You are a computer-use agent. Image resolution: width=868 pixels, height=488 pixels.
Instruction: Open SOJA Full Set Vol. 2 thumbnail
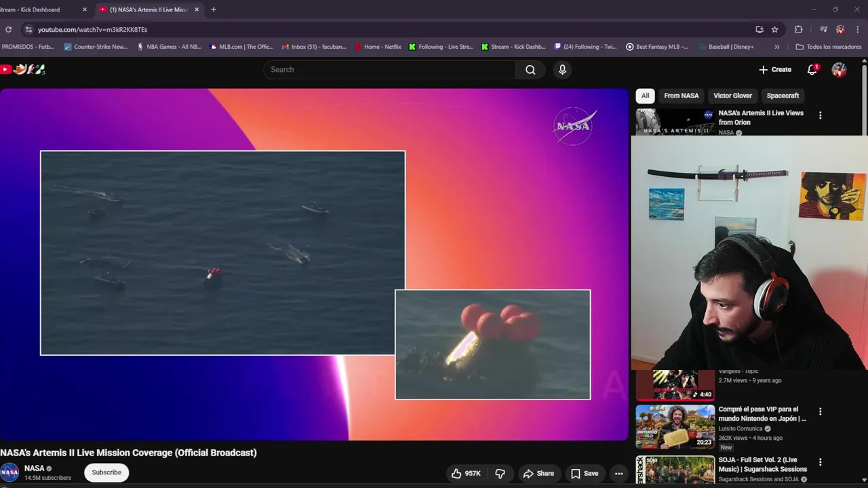click(675, 470)
